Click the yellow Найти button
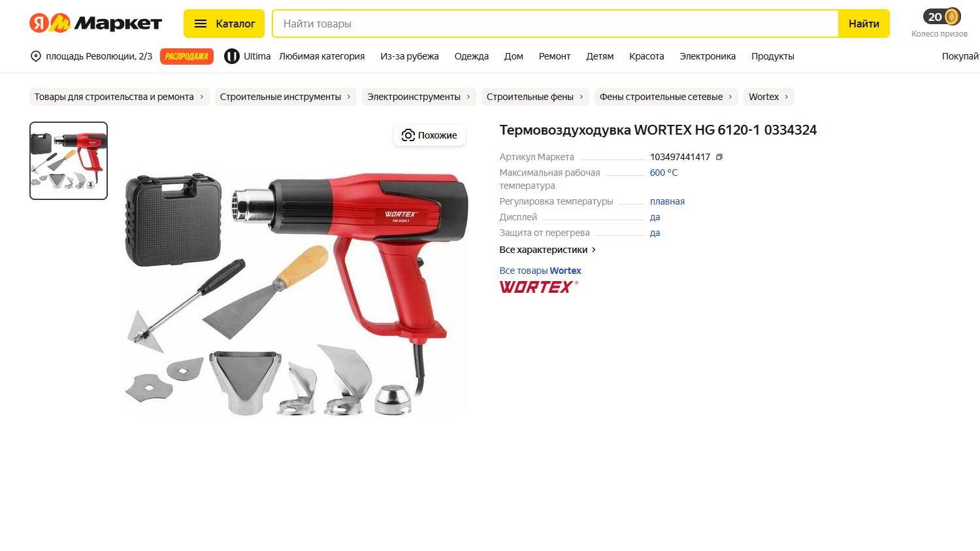Viewport: 980px width, 551px height. pos(864,24)
